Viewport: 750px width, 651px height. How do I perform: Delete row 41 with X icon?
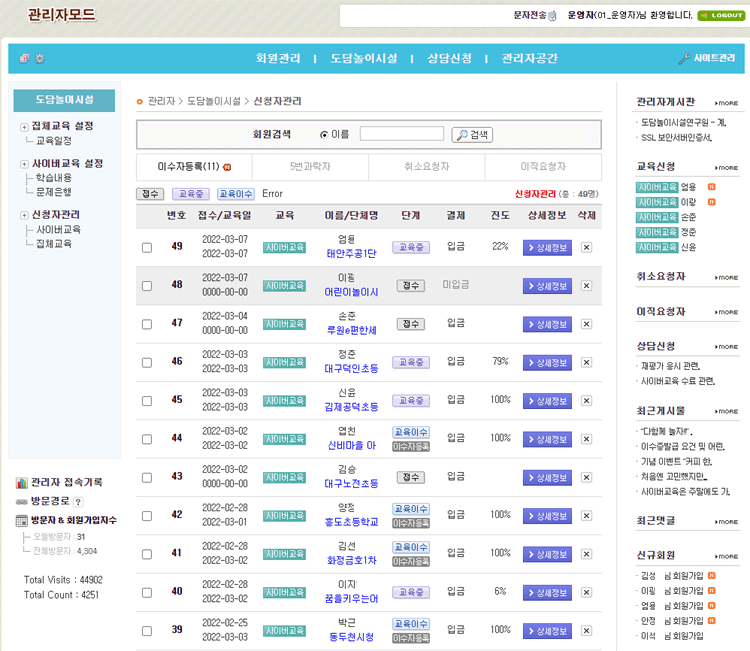click(586, 554)
